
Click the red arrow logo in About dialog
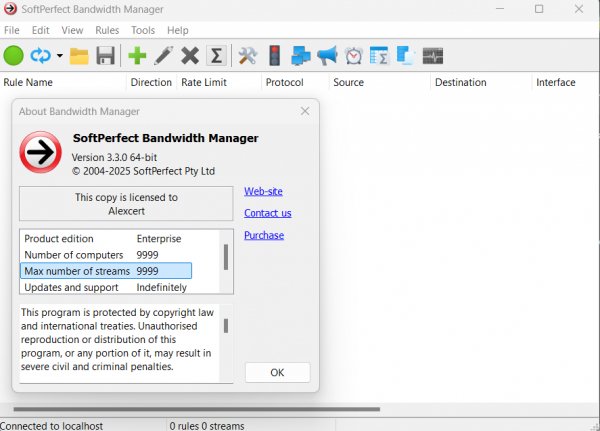tap(41, 152)
